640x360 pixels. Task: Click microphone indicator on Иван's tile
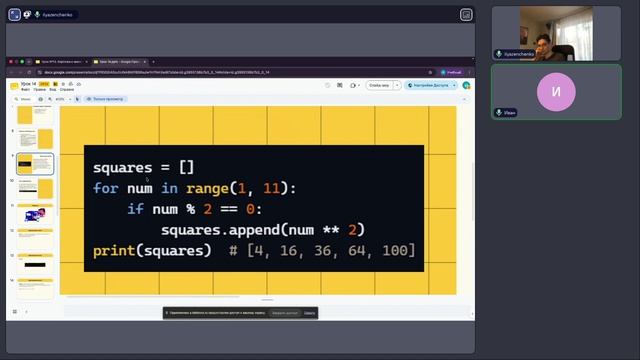click(x=499, y=112)
